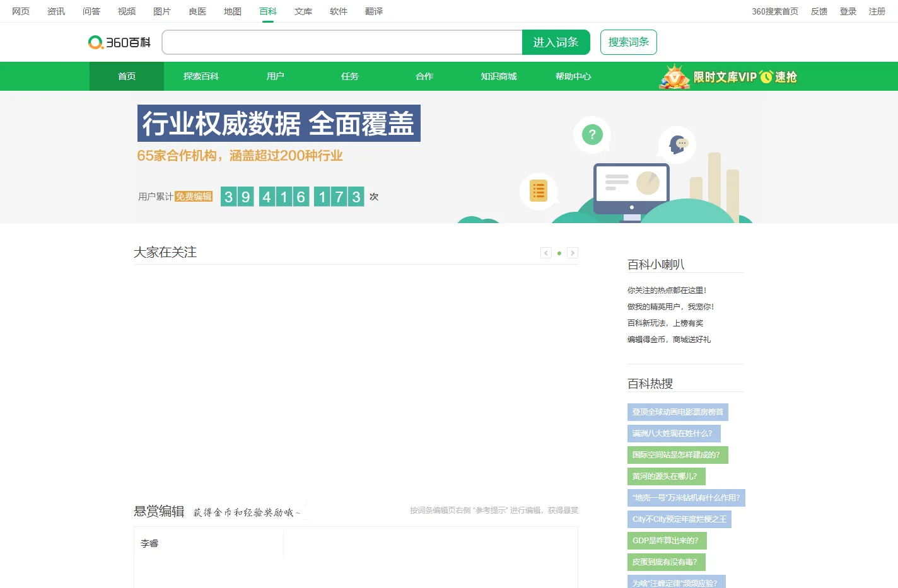Click the 大家在关注 section heading
Viewport: 898px width, 588px height.
(x=165, y=252)
